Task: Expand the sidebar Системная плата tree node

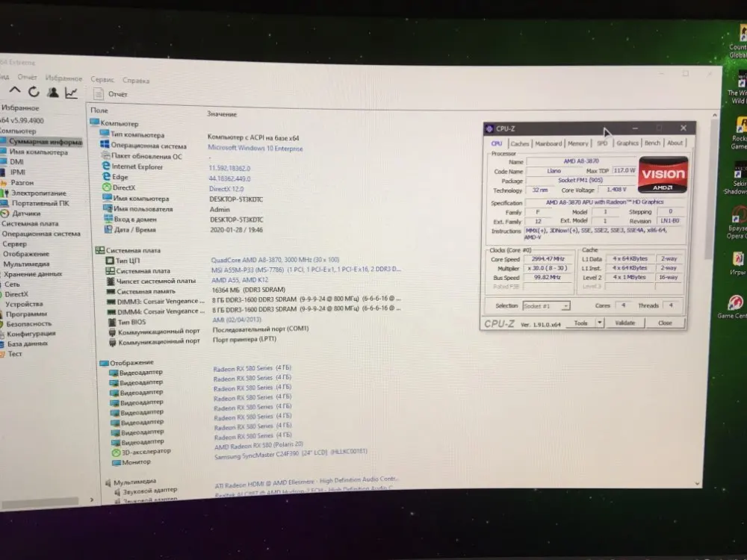Action: 30,223
